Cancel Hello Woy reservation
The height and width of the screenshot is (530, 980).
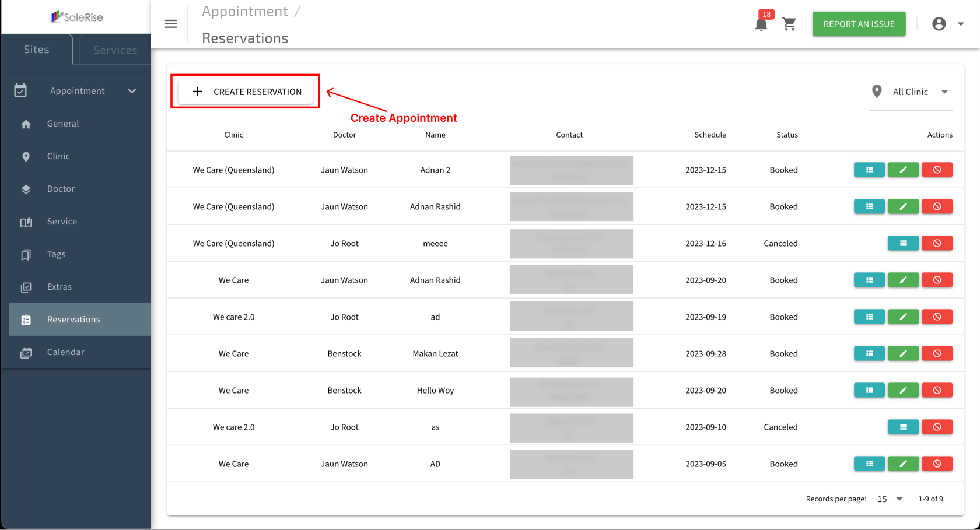(937, 390)
